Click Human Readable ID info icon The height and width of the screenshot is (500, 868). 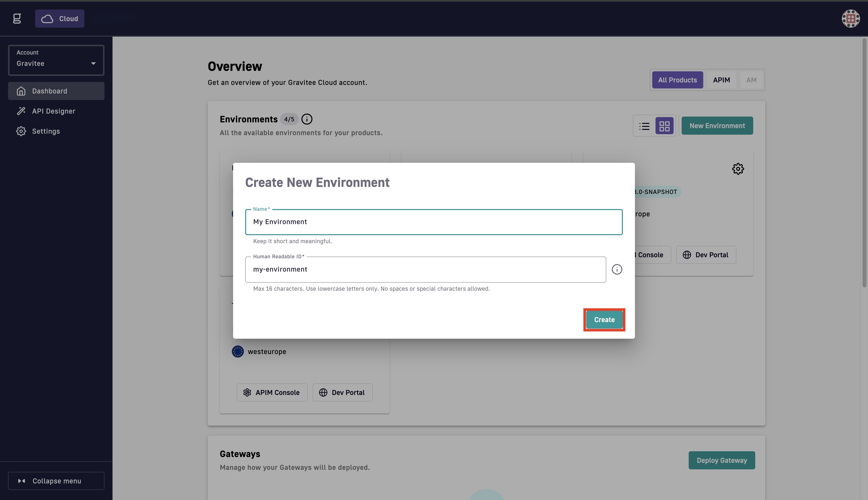coord(617,270)
